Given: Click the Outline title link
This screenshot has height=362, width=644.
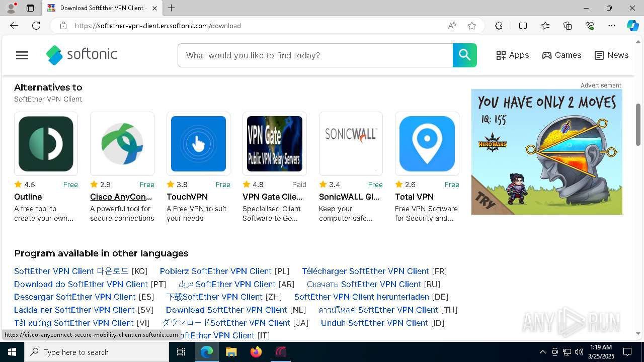Looking at the screenshot, I should [x=28, y=197].
